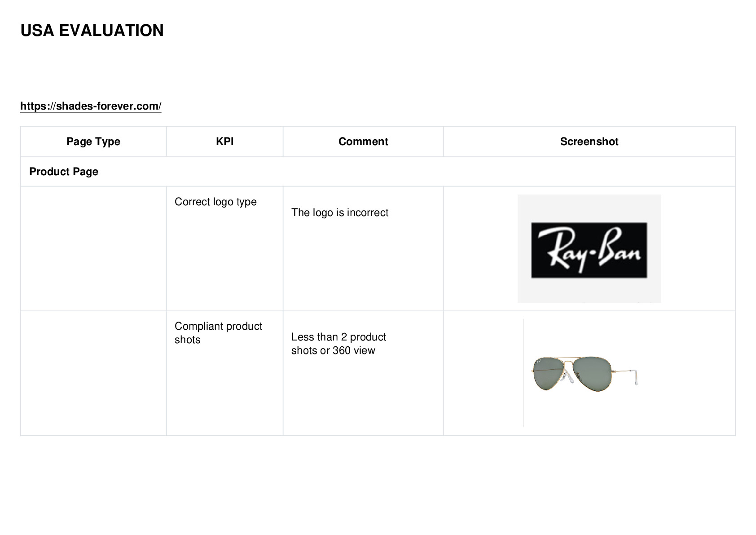Select the Product Page section row
The height and width of the screenshot is (535, 756).
378,172
